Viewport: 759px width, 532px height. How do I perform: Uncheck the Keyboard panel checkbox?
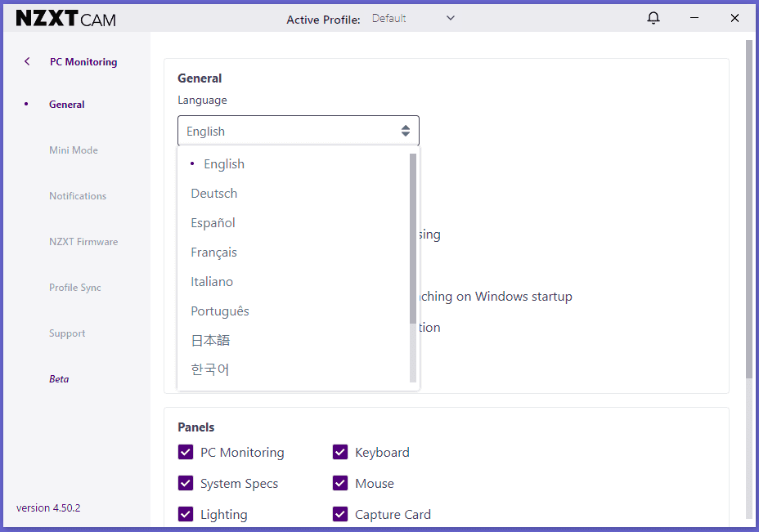[340, 452]
